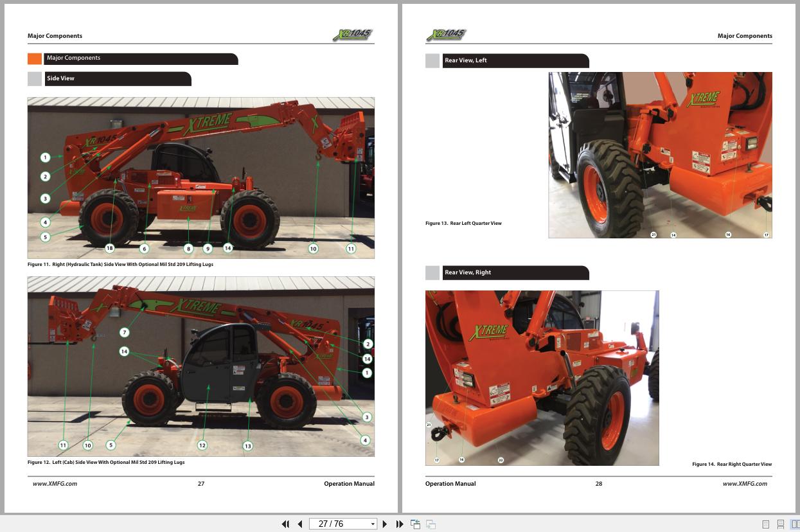Image resolution: width=800 pixels, height=532 pixels.
Task: Click page number 28 in the footer
Action: click(599, 484)
